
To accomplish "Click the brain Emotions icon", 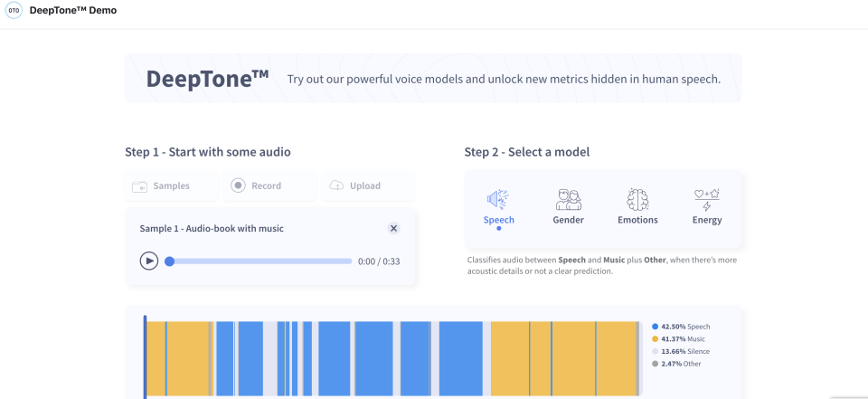I will pos(637,199).
